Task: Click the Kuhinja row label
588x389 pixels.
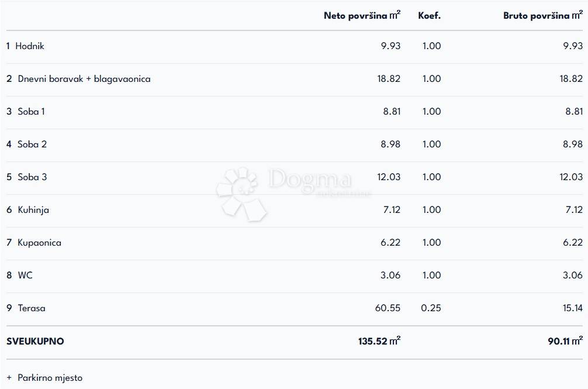Action: pos(33,210)
